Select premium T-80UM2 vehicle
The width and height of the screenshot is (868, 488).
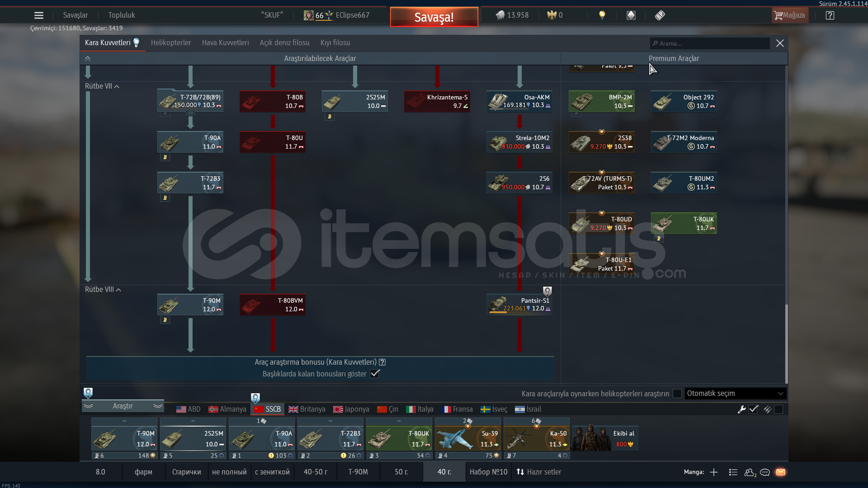684,183
